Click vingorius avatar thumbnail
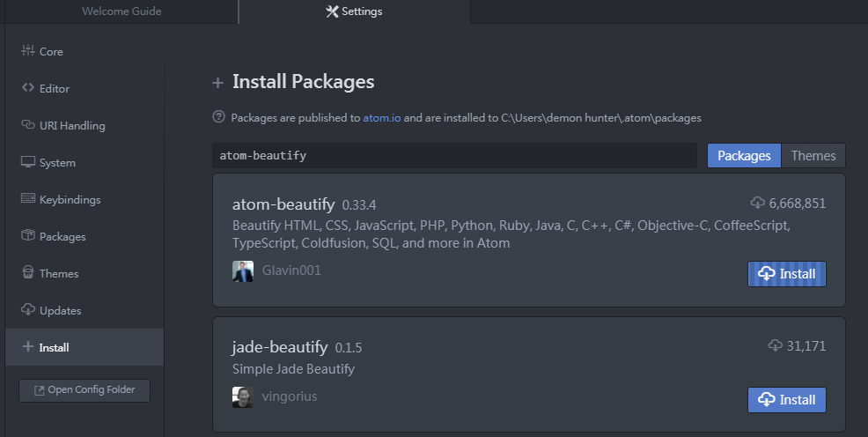Screen dimensions: 868x437 (x=243, y=397)
